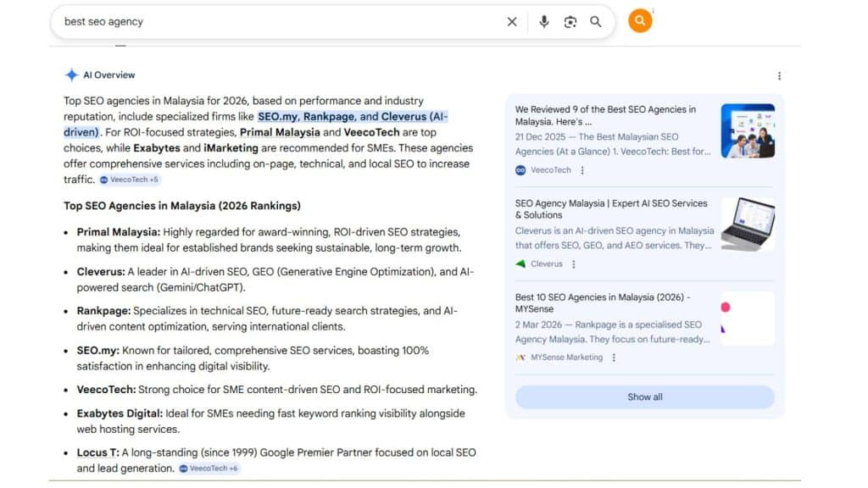Click the VeecoTech article thumbnail image
This screenshot has height=488, width=868.
click(x=748, y=131)
